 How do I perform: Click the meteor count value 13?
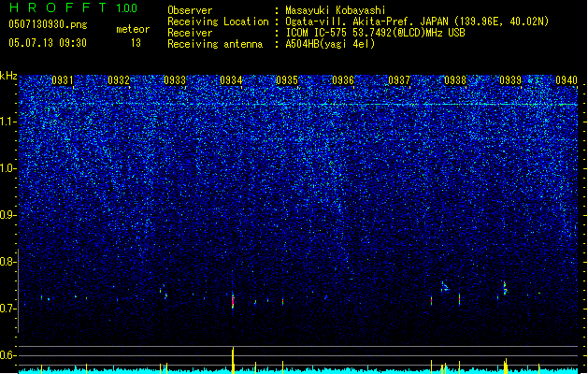point(136,43)
